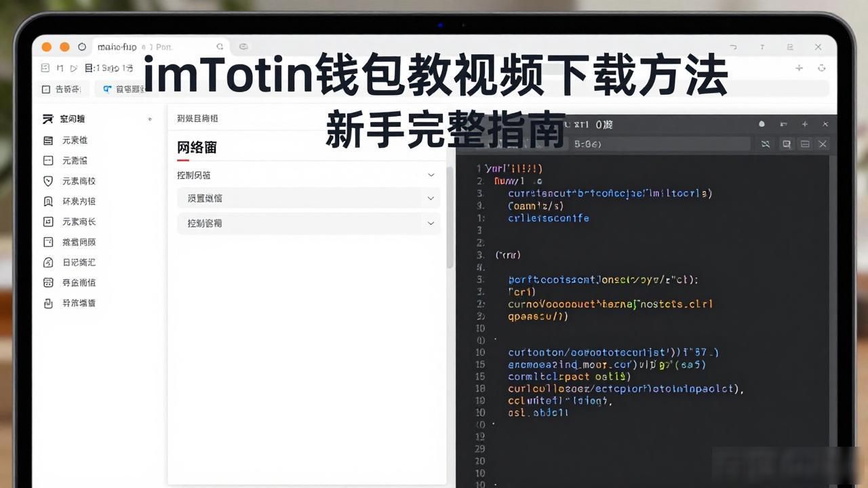Viewport: 868px width, 488px height.
Task: Click the code line "crlleiscconife"
Action: click(x=548, y=218)
